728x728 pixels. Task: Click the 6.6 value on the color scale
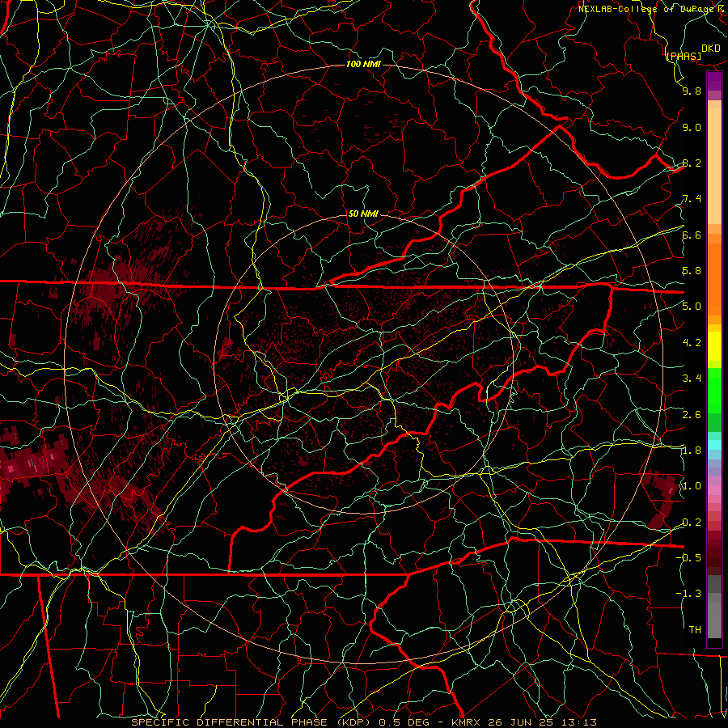tap(692, 235)
